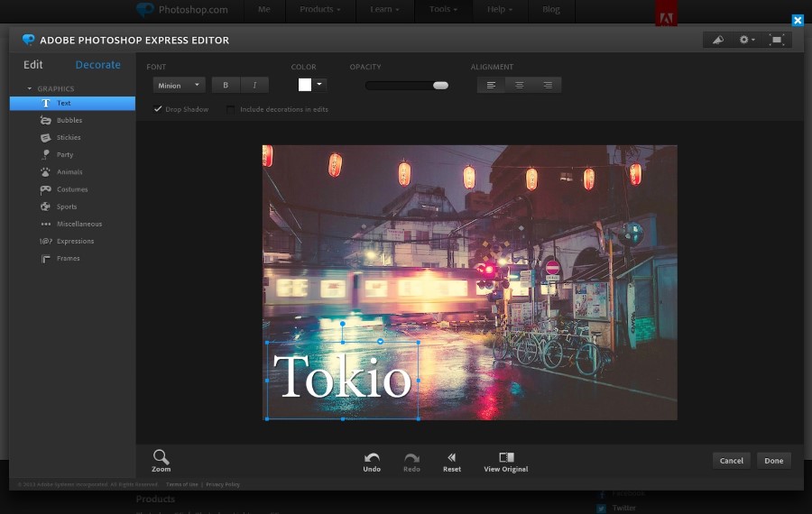
Task: Open the Tools menu
Action: point(443,10)
